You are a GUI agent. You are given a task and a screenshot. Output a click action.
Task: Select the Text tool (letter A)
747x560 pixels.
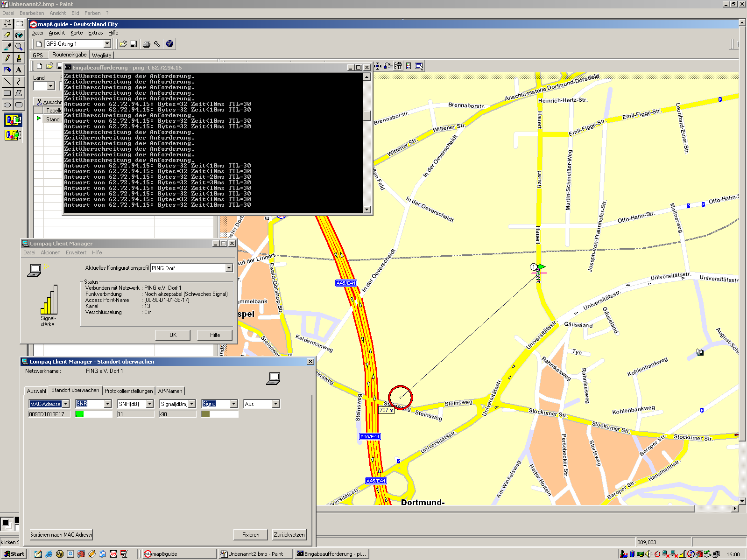pyautogui.click(x=19, y=70)
